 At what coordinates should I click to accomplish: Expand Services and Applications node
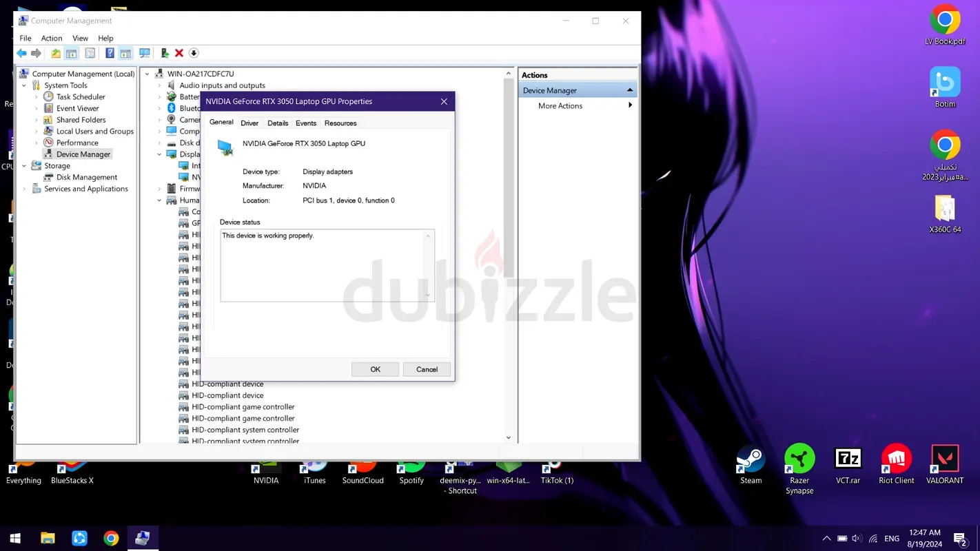coord(24,189)
